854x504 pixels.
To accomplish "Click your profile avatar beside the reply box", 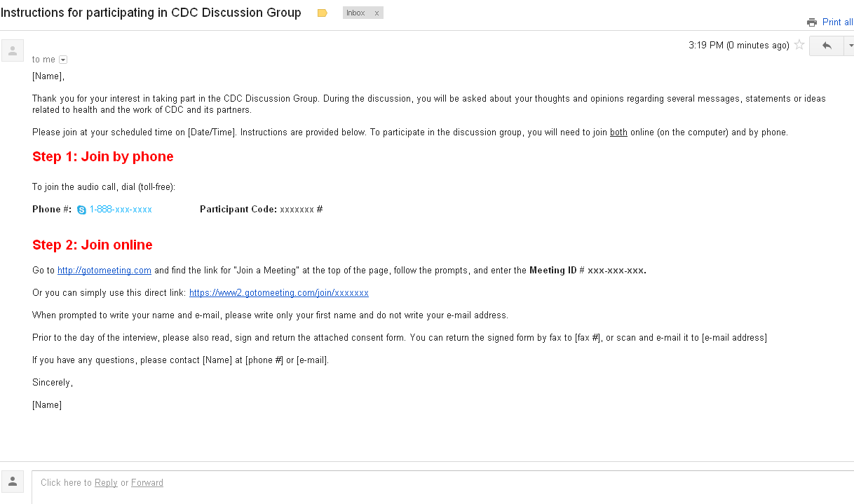I will tap(13, 482).
